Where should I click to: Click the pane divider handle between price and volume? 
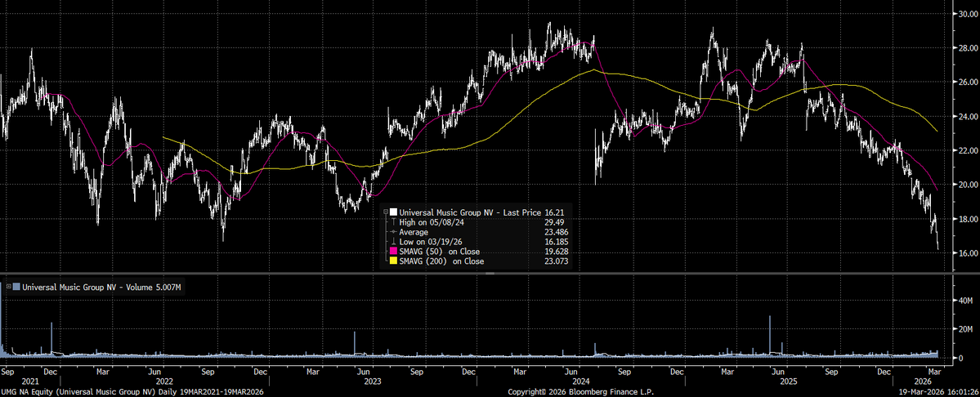point(490,274)
